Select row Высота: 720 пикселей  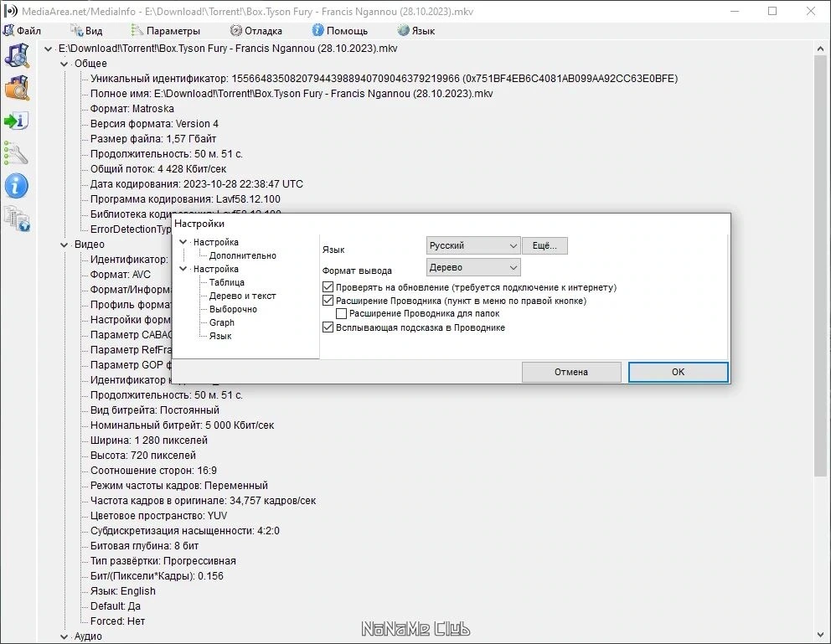(x=143, y=456)
